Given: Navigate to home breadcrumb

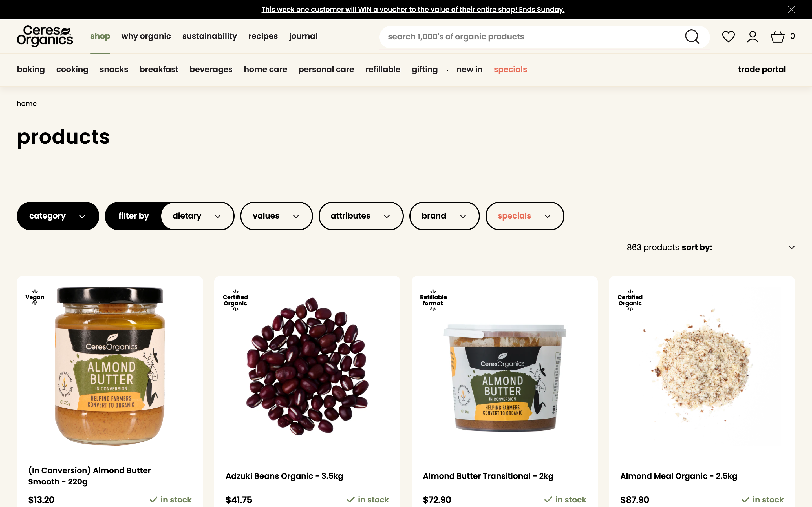Looking at the screenshot, I should [27, 104].
